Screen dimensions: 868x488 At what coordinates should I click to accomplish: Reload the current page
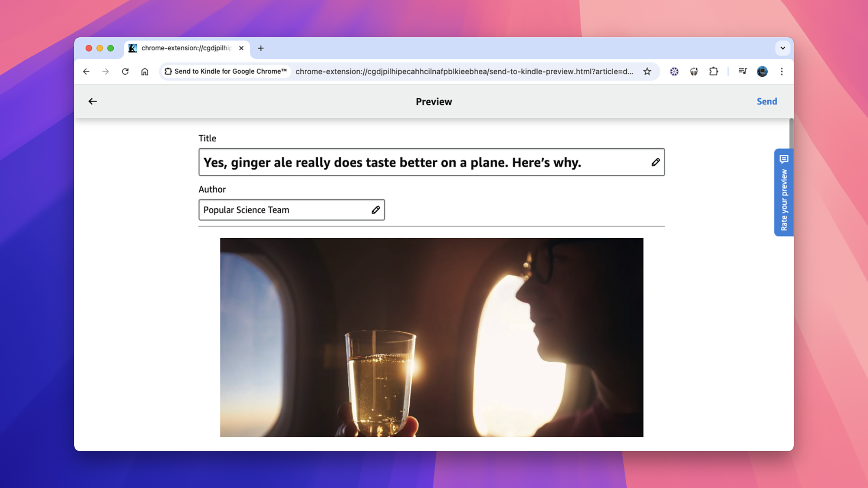point(125,72)
